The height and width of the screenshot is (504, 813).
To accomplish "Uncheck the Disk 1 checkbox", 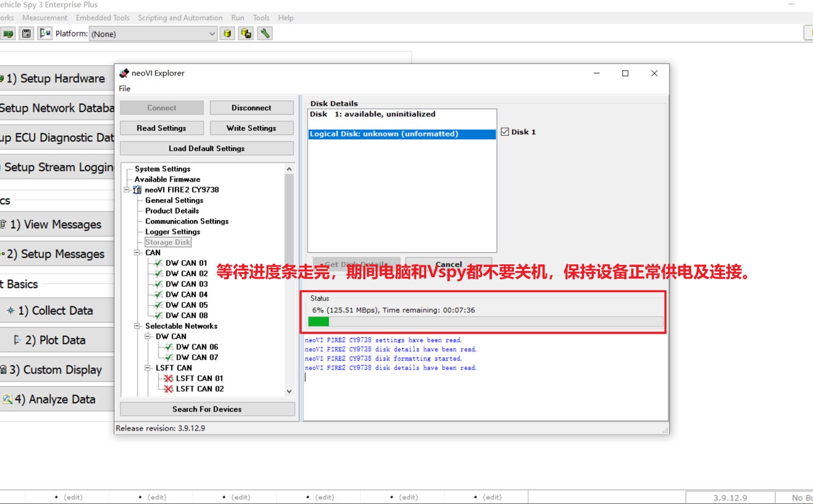I will click(x=505, y=132).
